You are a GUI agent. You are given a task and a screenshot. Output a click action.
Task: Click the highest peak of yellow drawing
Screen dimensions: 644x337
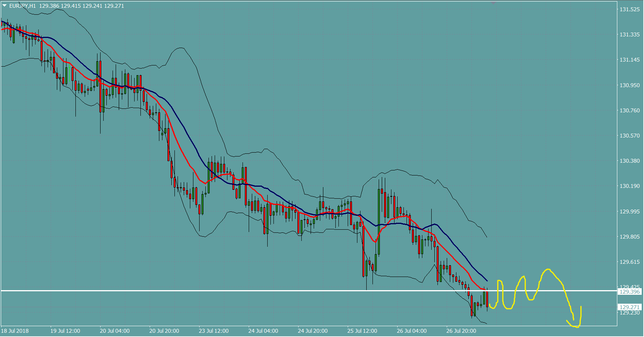pos(547,269)
